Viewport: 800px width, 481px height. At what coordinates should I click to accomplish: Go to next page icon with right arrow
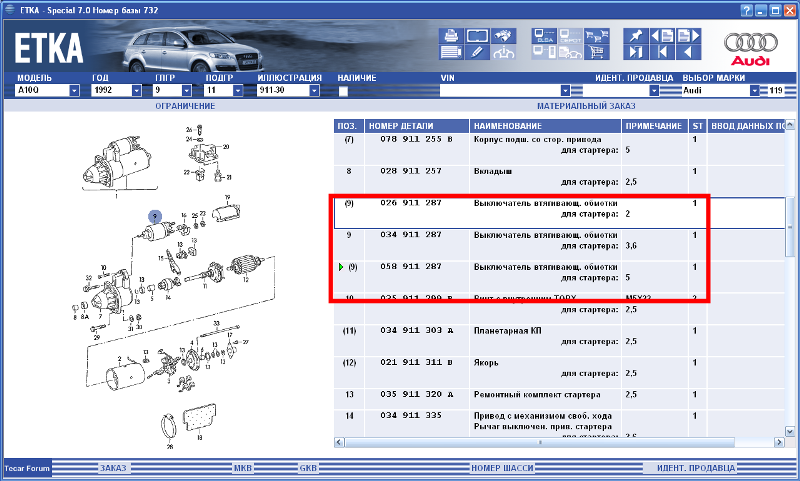[x=689, y=36]
